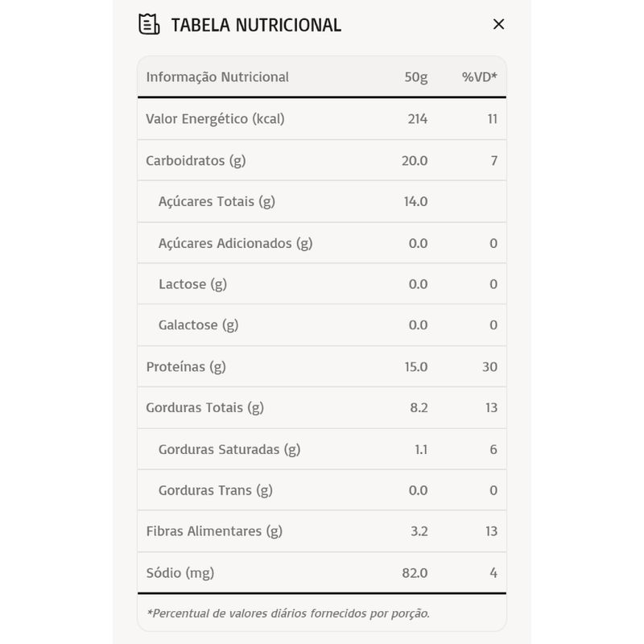The height and width of the screenshot is (644, 644).
Task: Click the nutrition table clipboard icon
Action: click(x=149, y=24)
